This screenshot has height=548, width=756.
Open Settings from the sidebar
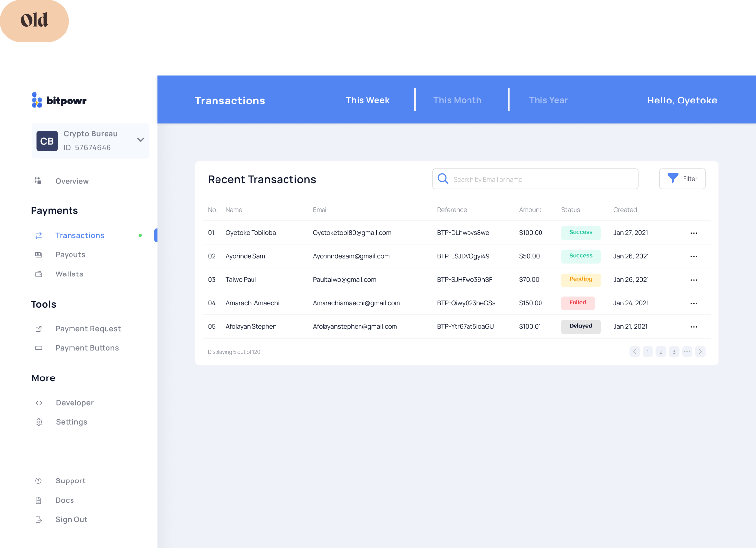pyautogui.click(x=72, y=422)
